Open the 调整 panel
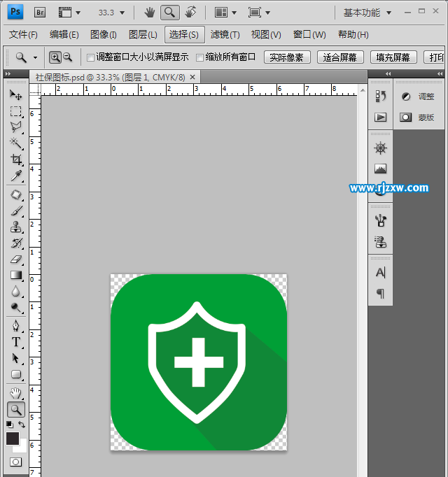448x477 pixels. (x=419, y=97)
